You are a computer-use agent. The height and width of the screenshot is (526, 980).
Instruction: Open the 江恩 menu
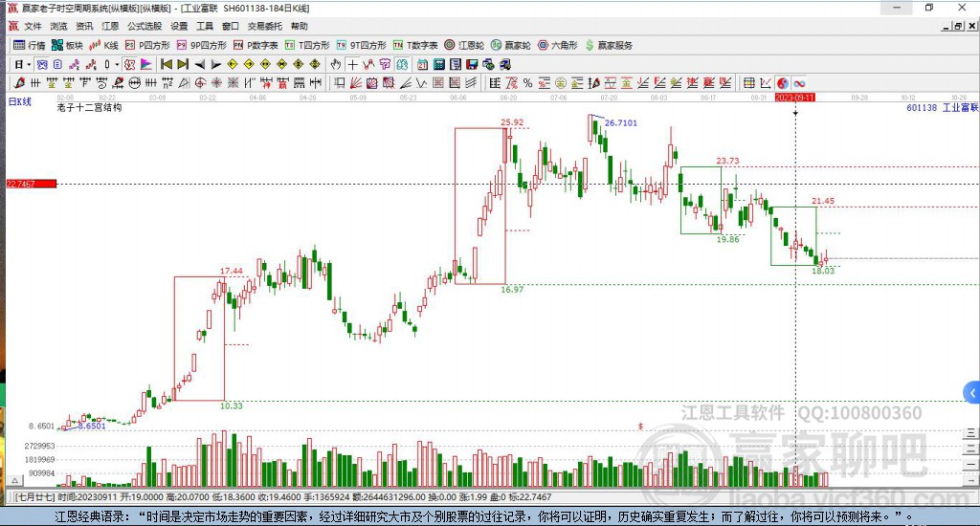point(110,26)
